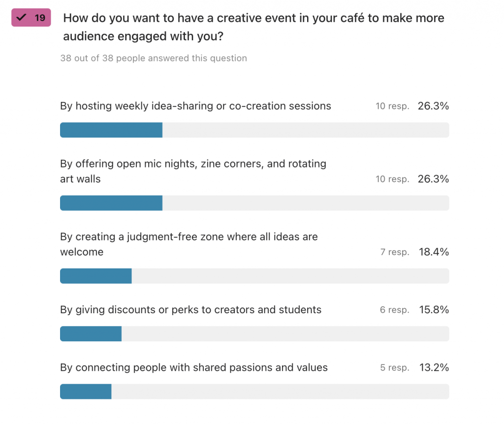Image resolution: width=504 pixels, height=425 pixels.
Task: Click the '38 out of 38 people answered' text
Action: (x=154, y=58)
